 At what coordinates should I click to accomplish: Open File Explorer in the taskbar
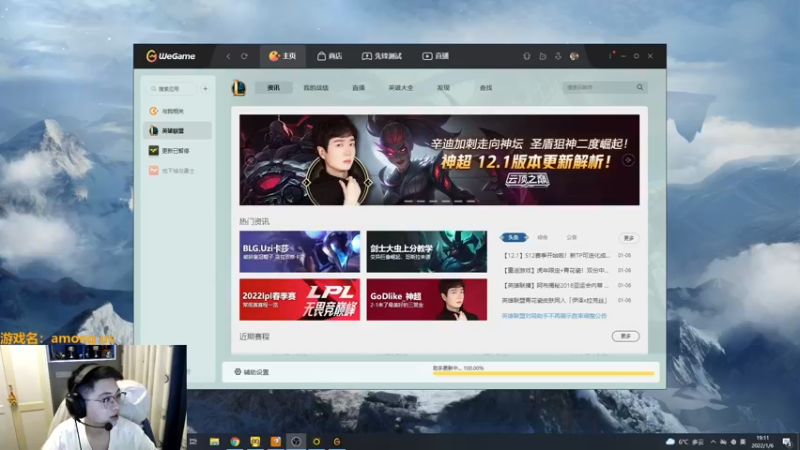click(214, 441)
